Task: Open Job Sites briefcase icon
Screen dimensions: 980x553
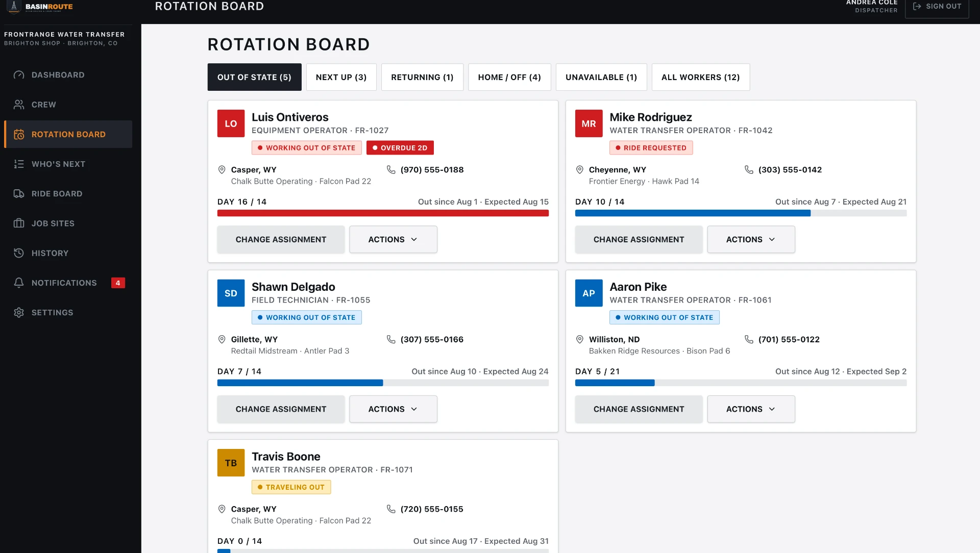Action: point(19,223)
